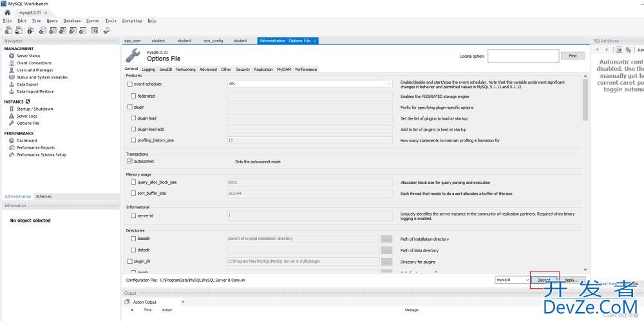Open Startup / Shutdown in Navigator
The image size is (644, 321).
[35, 109]
